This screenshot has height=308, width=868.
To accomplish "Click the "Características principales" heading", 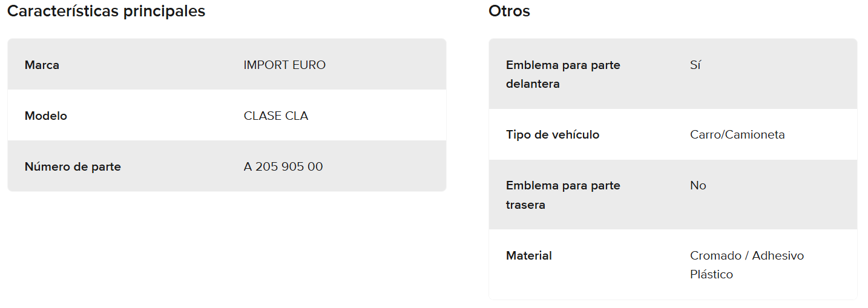I will pos(106,11).
